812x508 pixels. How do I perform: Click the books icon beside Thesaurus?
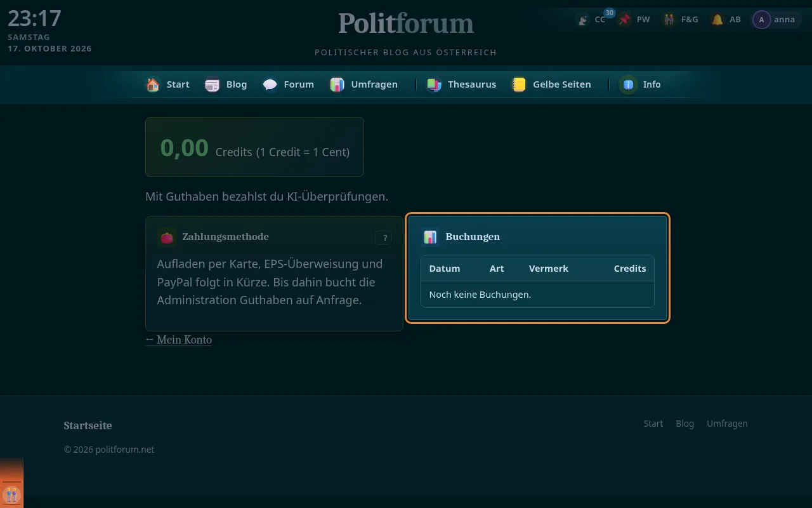pos(434,84)
